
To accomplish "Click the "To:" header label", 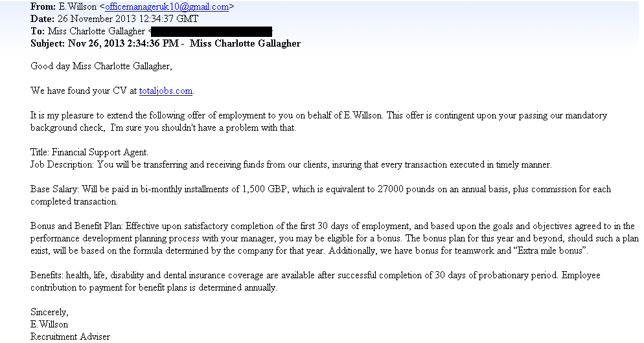I will tap(39, 31).
